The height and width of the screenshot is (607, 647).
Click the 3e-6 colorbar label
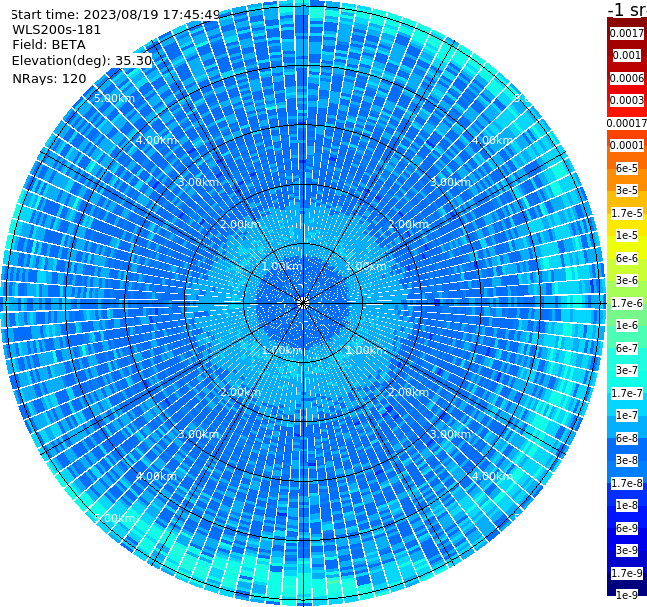(x=627, y=280)
